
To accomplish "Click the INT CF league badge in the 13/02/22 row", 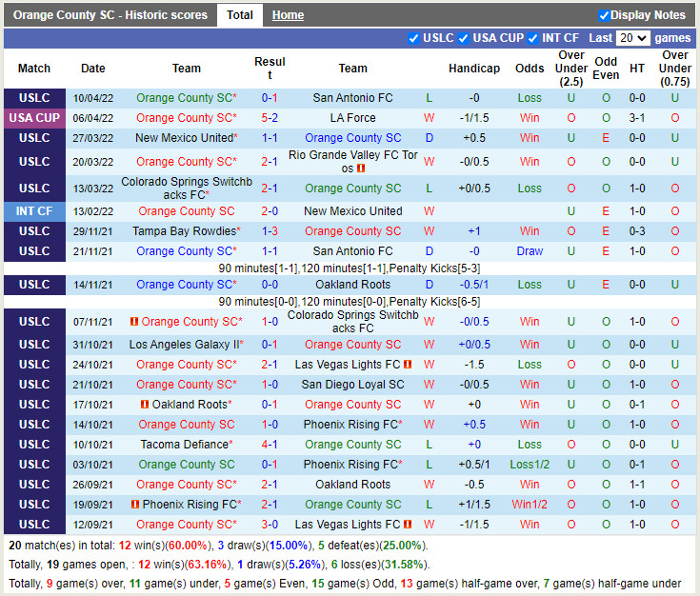I will pos(34,211).
